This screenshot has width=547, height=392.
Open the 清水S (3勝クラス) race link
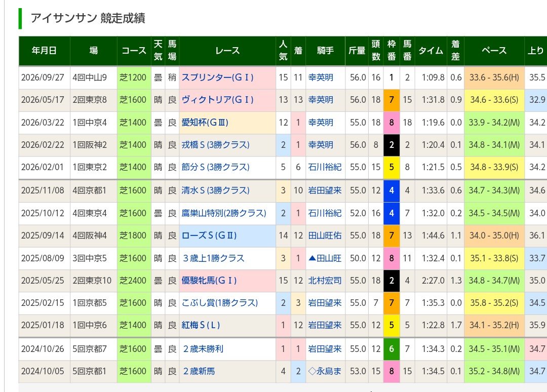[x=215, y=190]
